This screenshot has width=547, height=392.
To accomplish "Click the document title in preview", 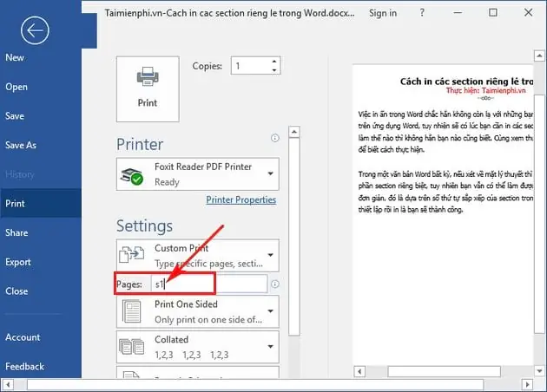I will (x=466, y=82).
